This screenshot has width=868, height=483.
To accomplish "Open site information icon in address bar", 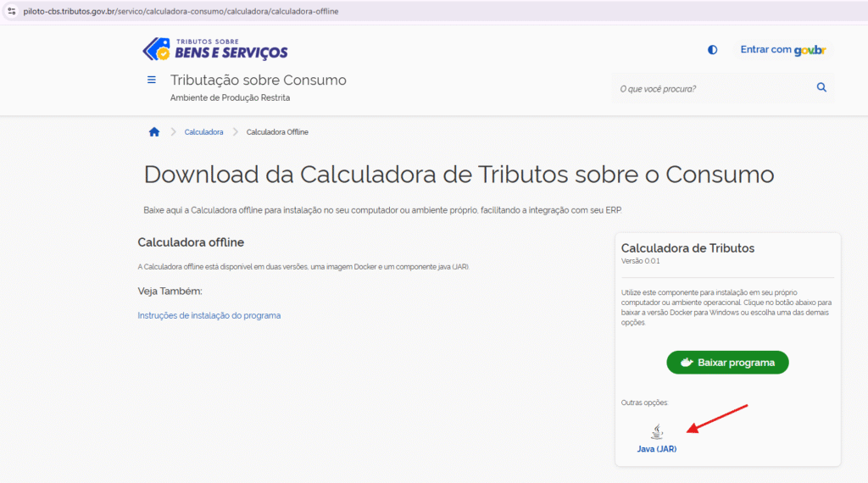I will [x=12, y=11].
